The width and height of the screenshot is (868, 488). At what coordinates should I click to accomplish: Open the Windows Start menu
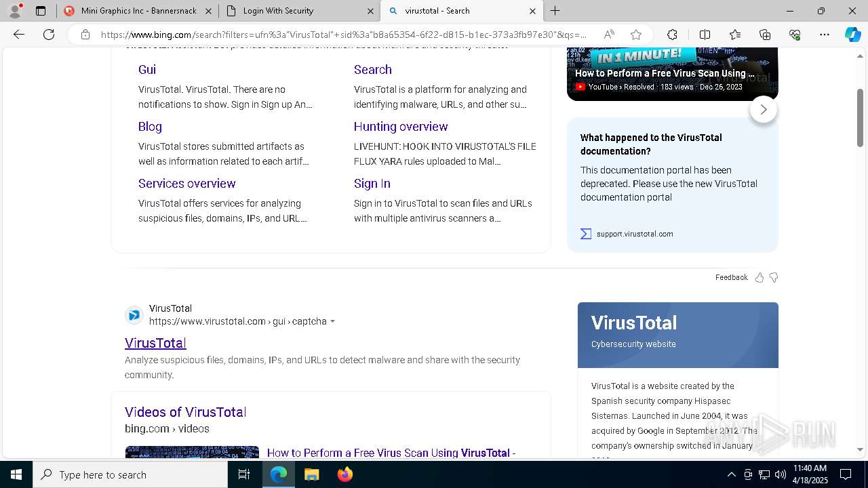click(x=16, y=474)
